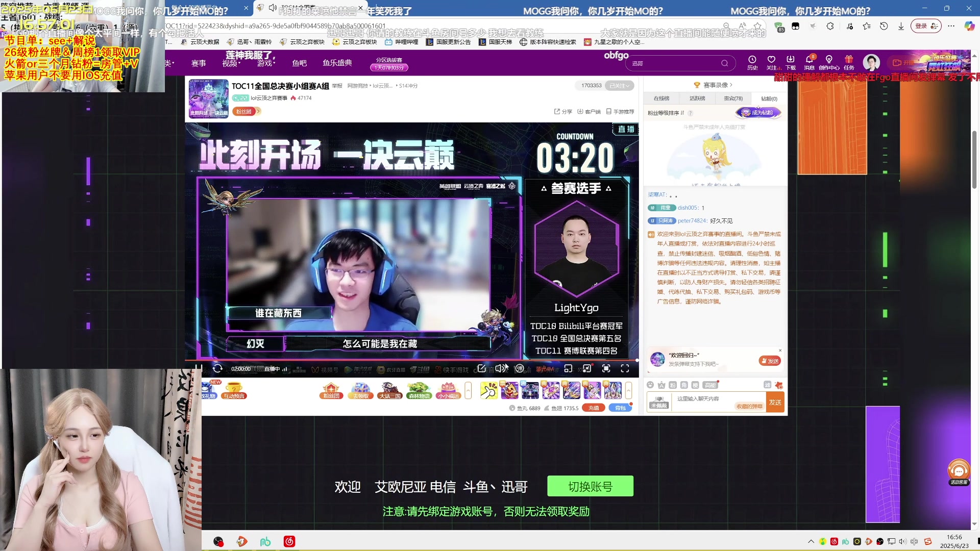Click the 粉丝团 badge under the stream title
Viewport: 980px width, 551px height.
tap(246, 111)
